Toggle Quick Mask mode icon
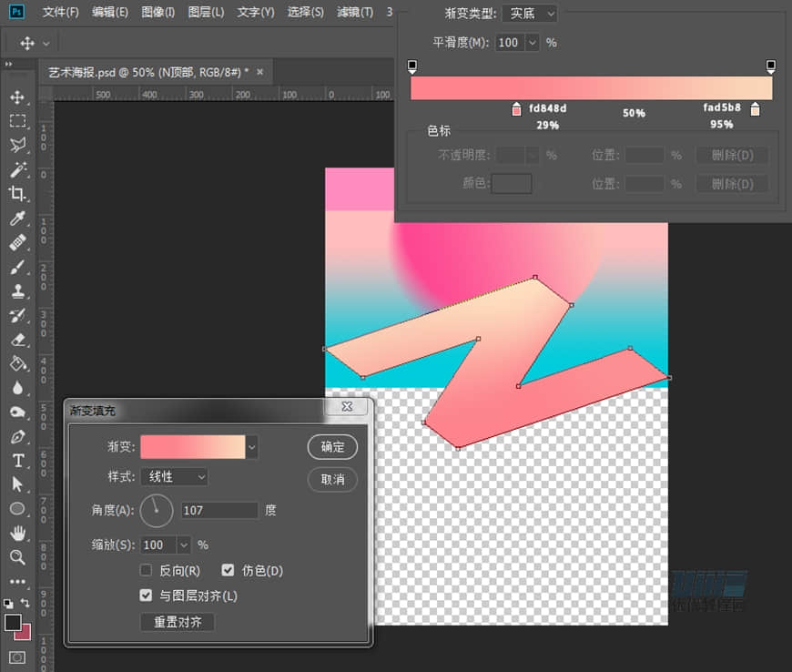Image resolution: width=792 pixels, height=672 pixels. point(17,657)
